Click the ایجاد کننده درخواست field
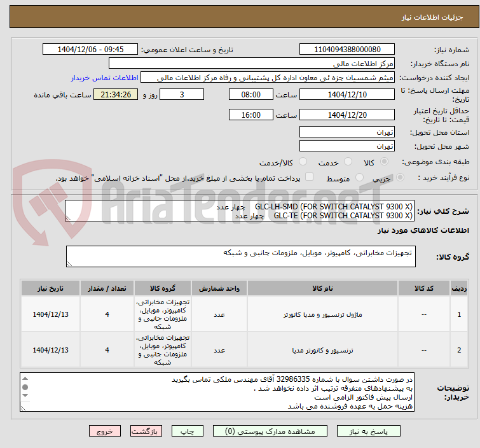The height and width of the screenshot is (448, 480). pyautogui.click(x=268, y=78)
